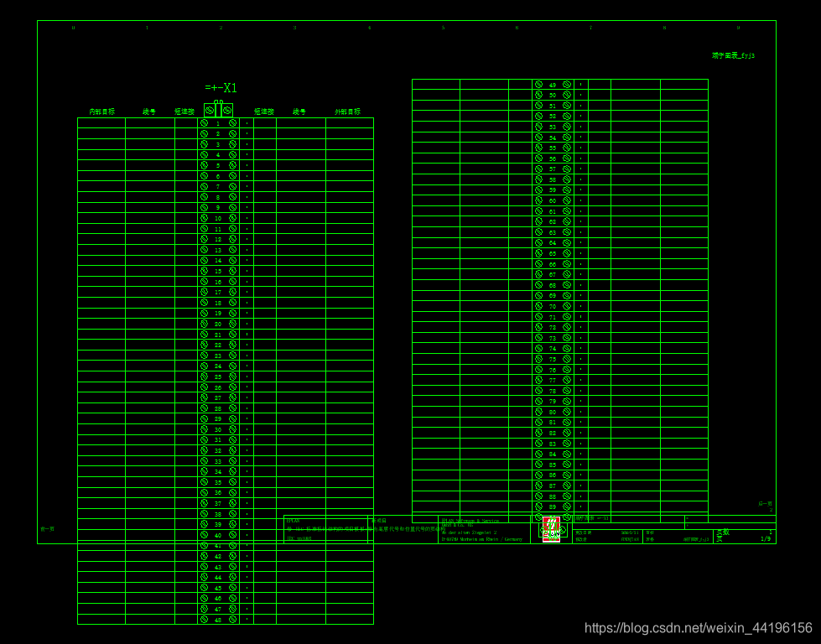This screenshot has height=644, width=821.
Task: Select the terminal number 30 label
Action: [x=218, y=429]
